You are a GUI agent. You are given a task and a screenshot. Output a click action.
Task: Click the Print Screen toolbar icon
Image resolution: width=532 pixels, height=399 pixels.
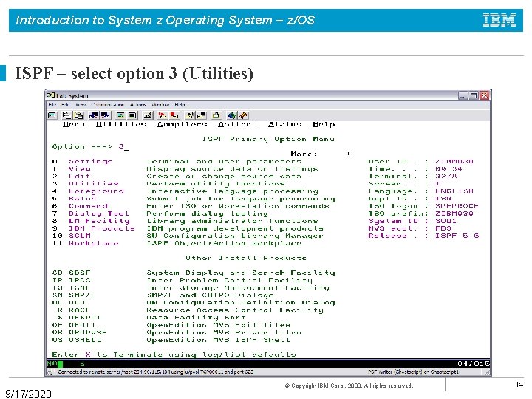pos(52,115)
